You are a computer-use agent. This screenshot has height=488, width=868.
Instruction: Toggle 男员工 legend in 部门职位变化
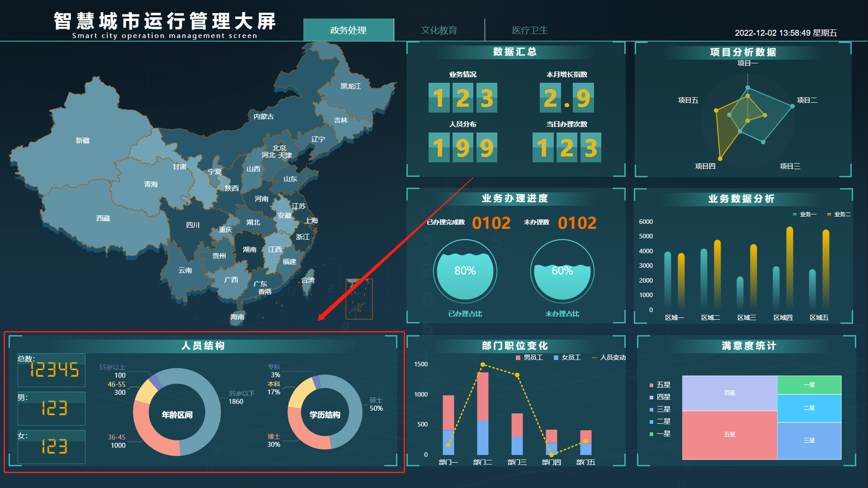point(529,357)
